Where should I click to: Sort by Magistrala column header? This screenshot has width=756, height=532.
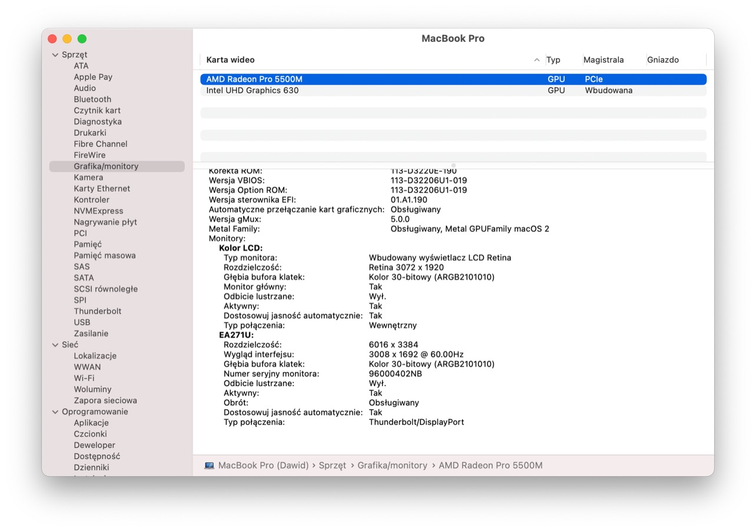pyautogui.click(x=603, y=60)
